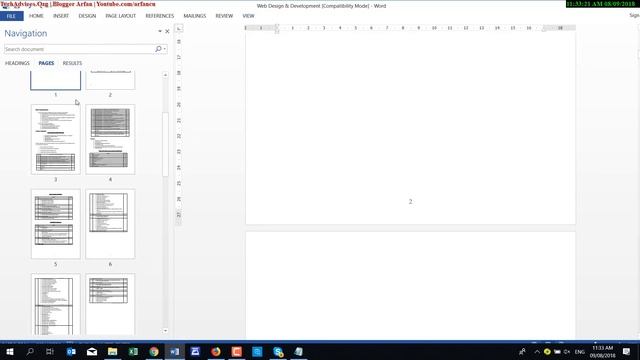The image size is (640, 360).
Task: Launch Outlook from the taskbar
Action: 71,351
